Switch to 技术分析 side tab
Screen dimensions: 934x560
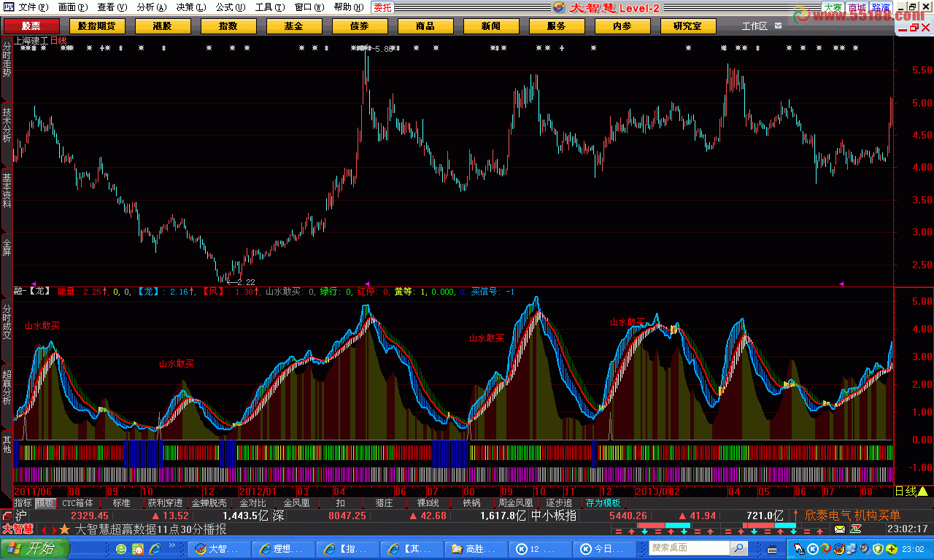point(7,125)
